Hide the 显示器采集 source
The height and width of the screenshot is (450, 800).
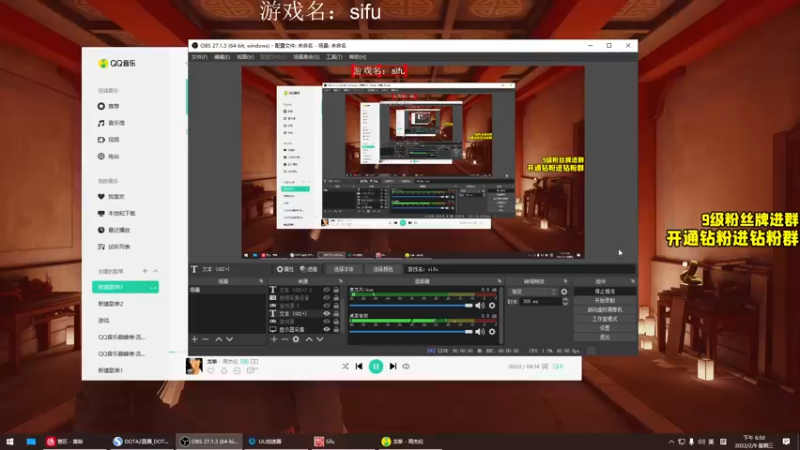(x=327, y=330)
